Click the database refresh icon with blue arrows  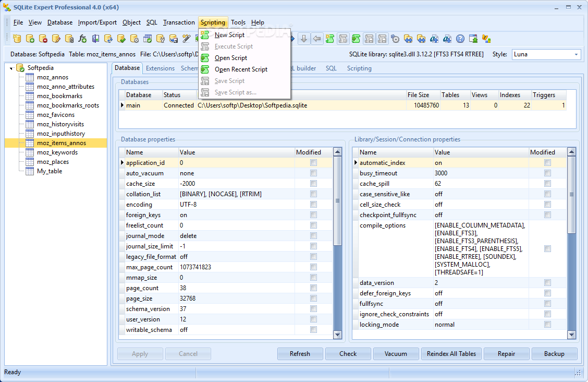click(x=108, y=39)
